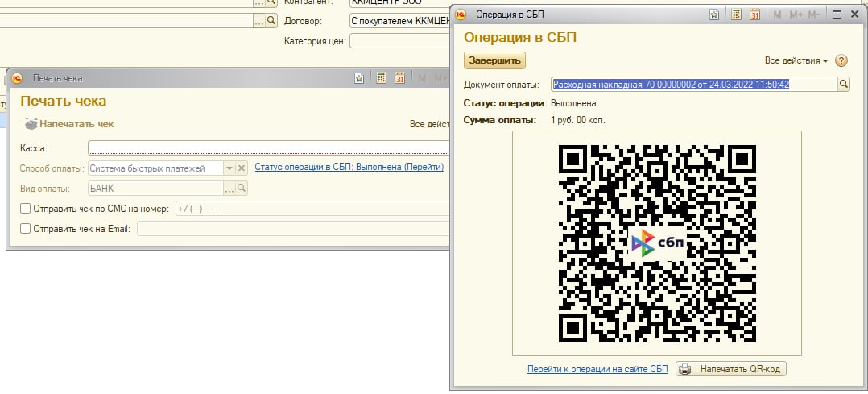The width and height of the screenshot is (868, 394).
Task: Open calculator icon in Операция в СБП title bar
Action: pyautogui.click(x=736, y=15)
